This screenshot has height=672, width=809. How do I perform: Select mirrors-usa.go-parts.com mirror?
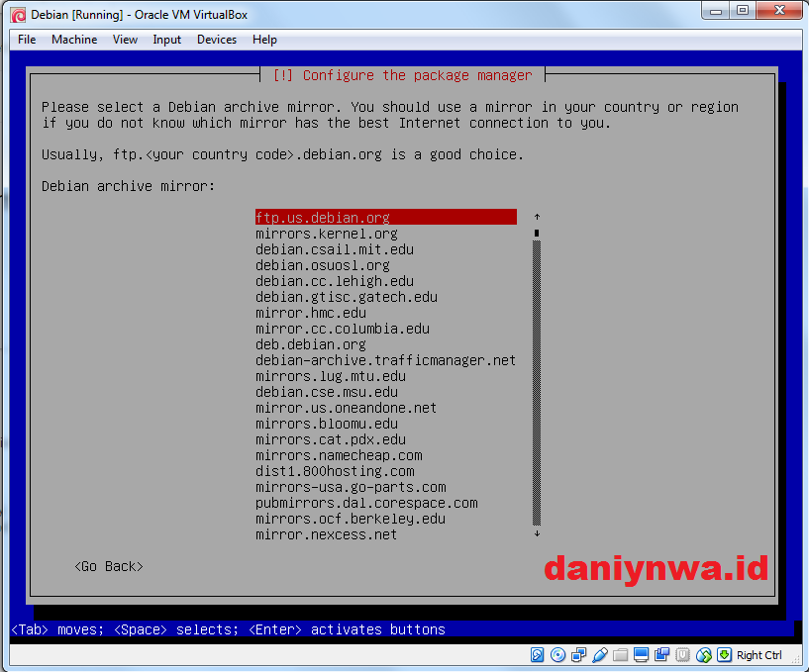351,487
